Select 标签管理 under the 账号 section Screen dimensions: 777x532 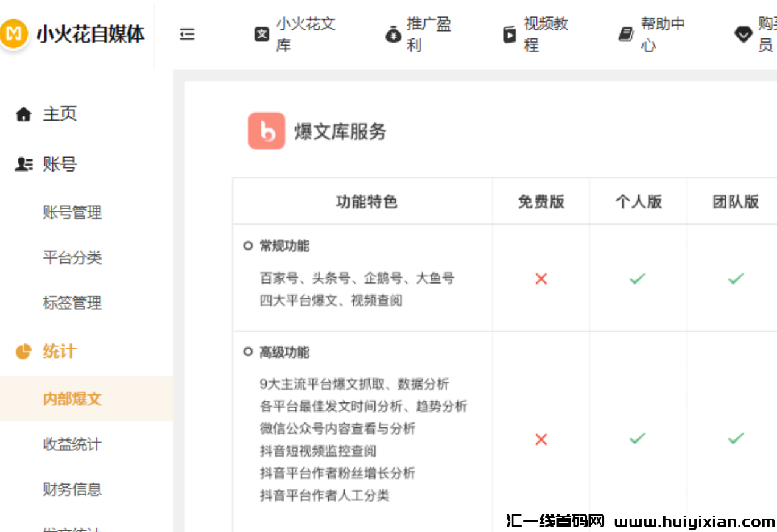click(x=72, y=303)
